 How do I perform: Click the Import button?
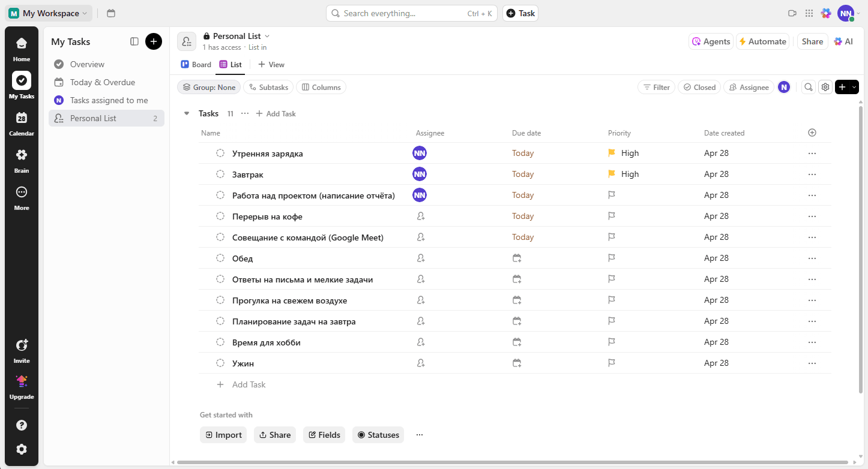pyautogui.click(x=223, y=435)
